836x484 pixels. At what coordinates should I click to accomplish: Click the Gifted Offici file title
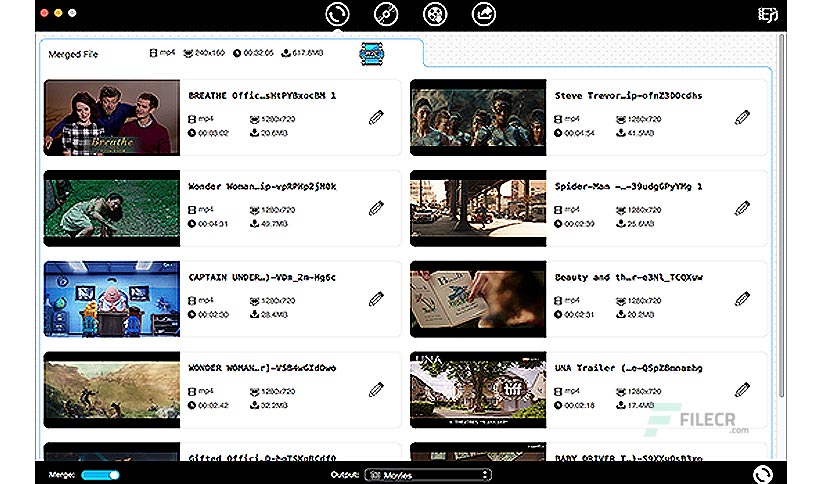pyautogui.click(x=262, y=457)
